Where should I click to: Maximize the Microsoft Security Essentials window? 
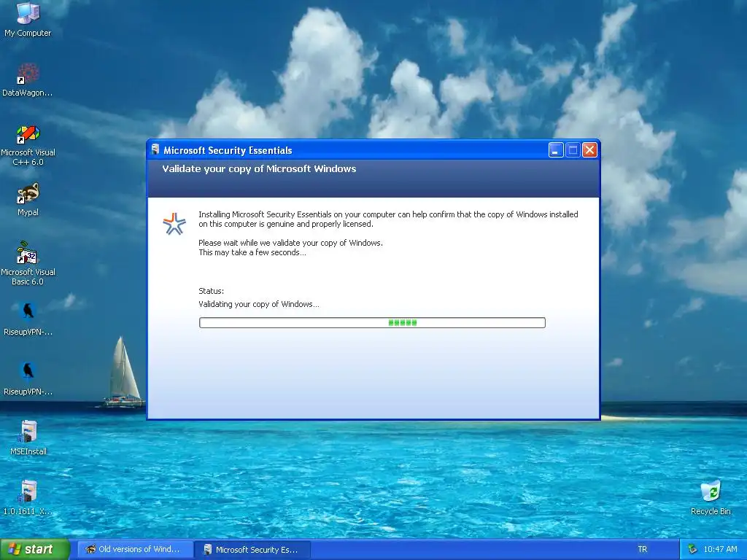coord(573,150)
